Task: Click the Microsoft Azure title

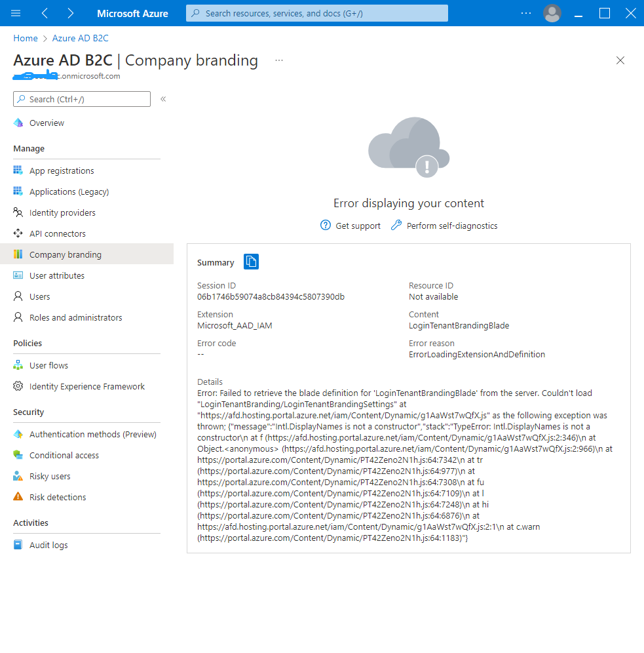Action: [x=132, y=13]
